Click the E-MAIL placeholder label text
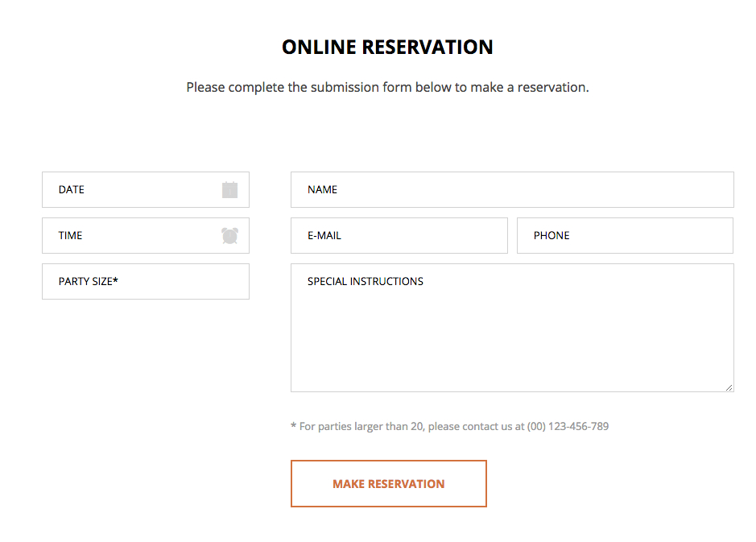The height and width of the screenshot is (542, 756). (323, 235)
